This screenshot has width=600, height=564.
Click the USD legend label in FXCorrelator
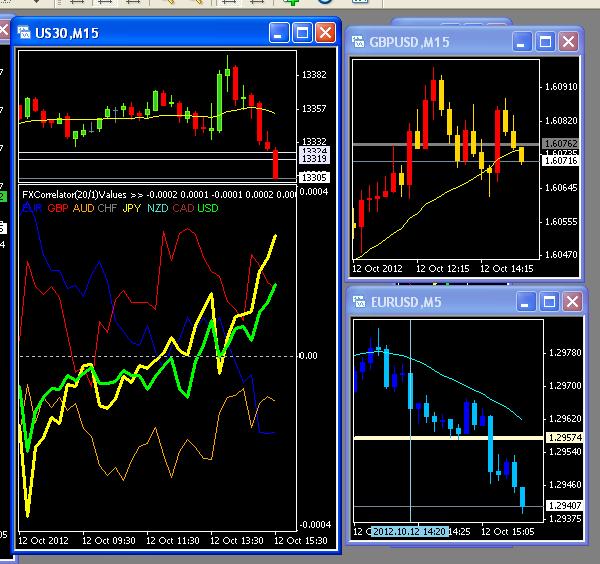coord(208,208)
